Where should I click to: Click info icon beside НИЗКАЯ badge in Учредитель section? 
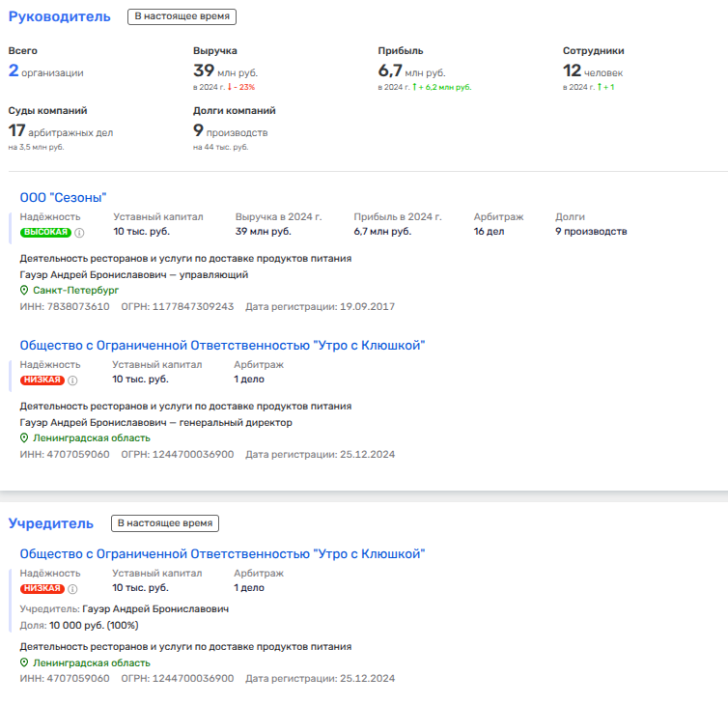(x=72, y=589)
